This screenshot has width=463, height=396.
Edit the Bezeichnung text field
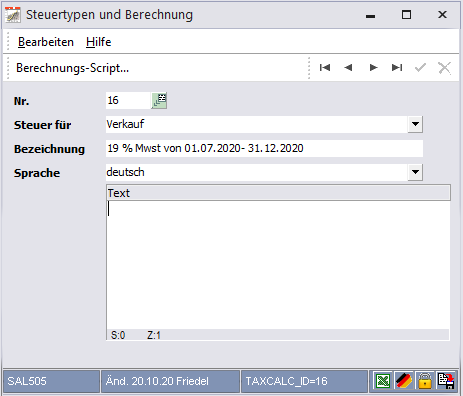point(264,148)
